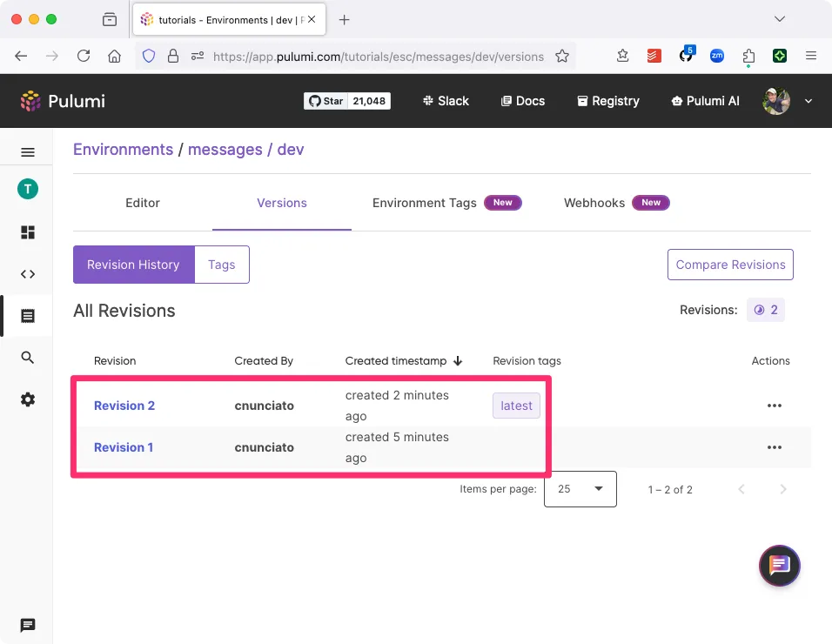The width and height of the screenshot is (832, 644).
Task: Toggle to the Tags view
Action: pyautogui.click(x=222, y=265)
